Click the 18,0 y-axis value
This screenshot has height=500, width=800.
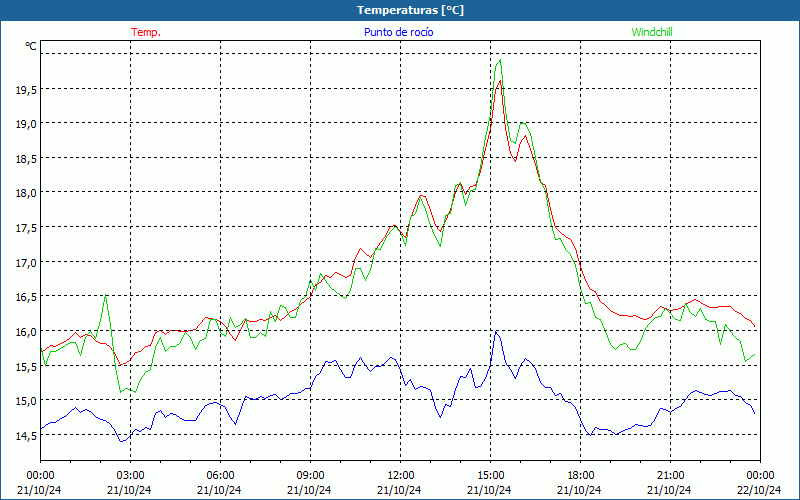coord(26,194)
